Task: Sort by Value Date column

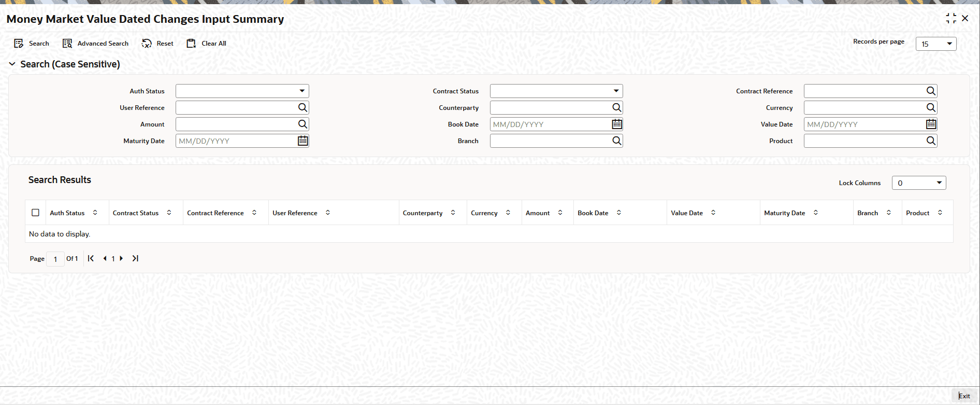Action: 713,213
